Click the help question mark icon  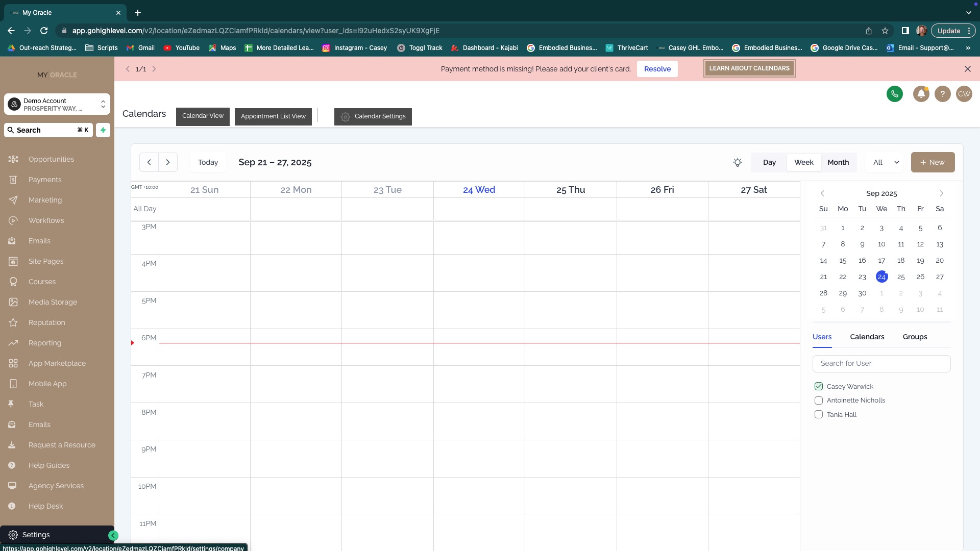pos(942,94)
